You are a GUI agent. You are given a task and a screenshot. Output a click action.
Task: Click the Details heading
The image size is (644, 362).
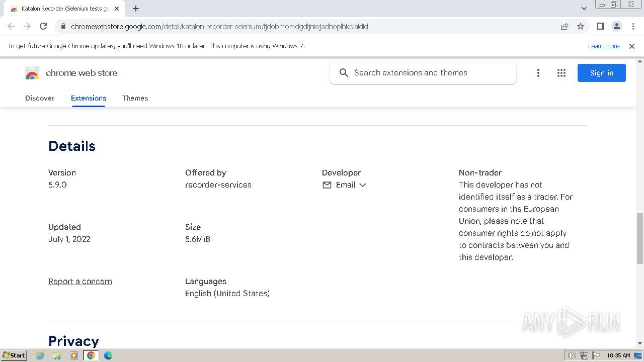click(72, 146)
